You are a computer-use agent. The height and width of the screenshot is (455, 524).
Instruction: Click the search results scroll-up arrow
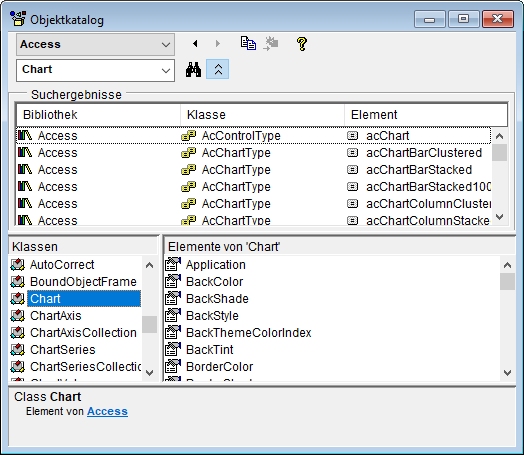(x=500, y=136)
